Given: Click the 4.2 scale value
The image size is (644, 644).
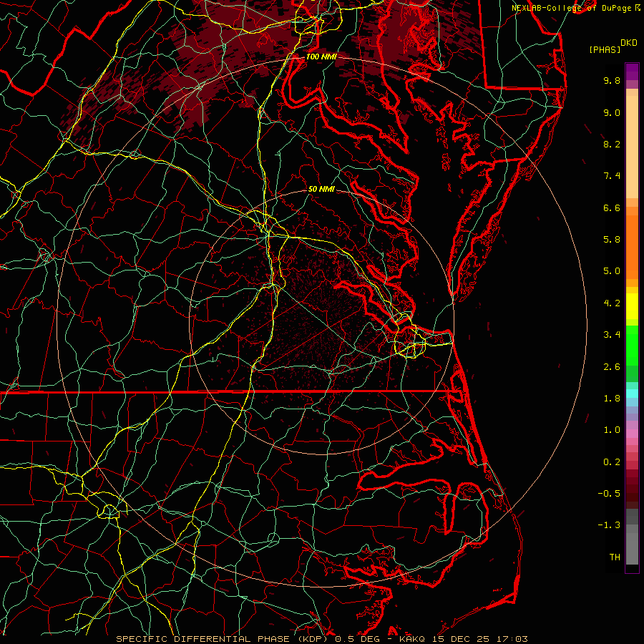Looking at the screenshot, I should pos(612,303).
